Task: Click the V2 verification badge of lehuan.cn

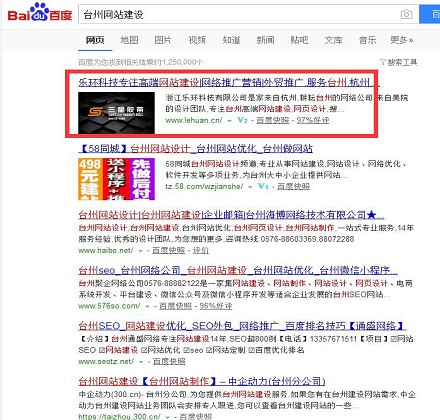Action: 242,120
